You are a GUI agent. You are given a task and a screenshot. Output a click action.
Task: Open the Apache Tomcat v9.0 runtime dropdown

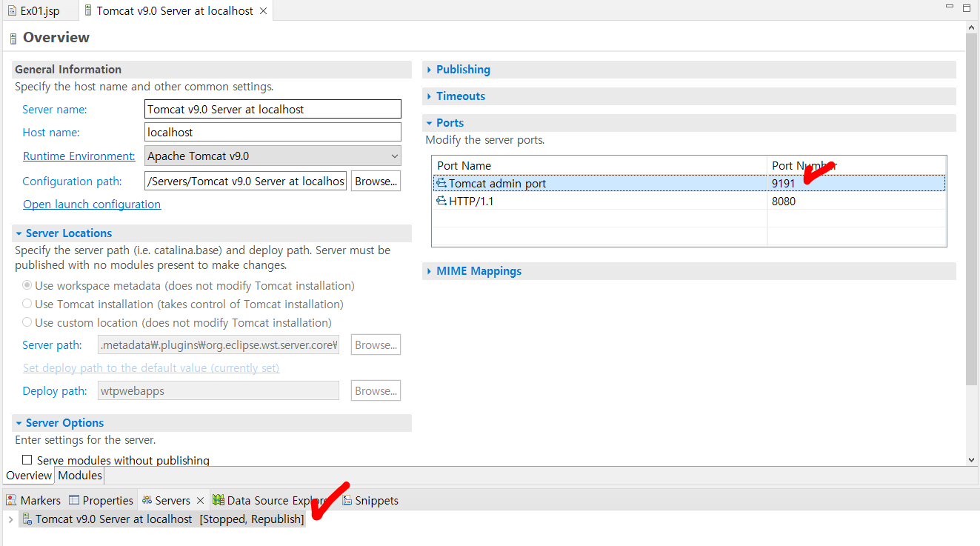coord(273,156)
